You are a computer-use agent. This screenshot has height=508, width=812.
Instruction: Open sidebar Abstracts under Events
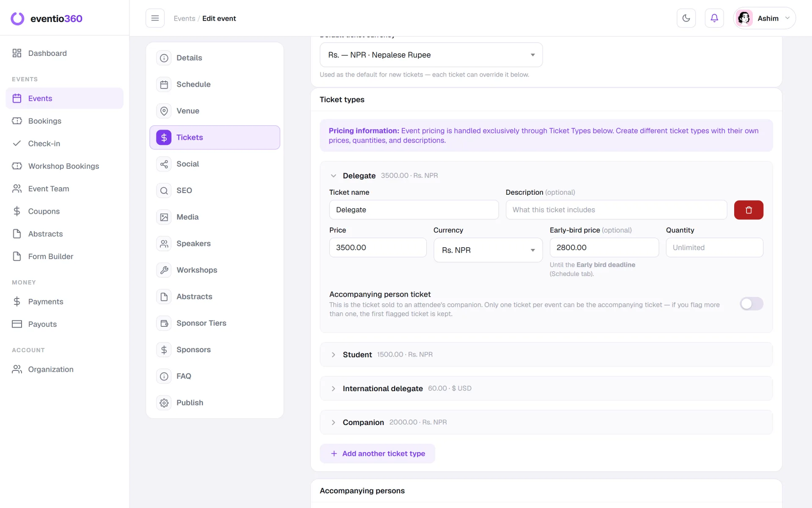[x=64, y=234]
